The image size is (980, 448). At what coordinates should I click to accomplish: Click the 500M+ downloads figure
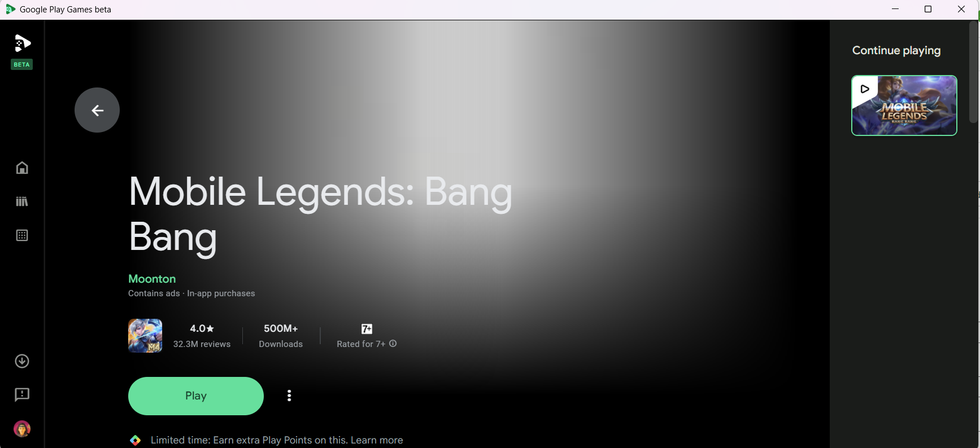pos(281,328)
